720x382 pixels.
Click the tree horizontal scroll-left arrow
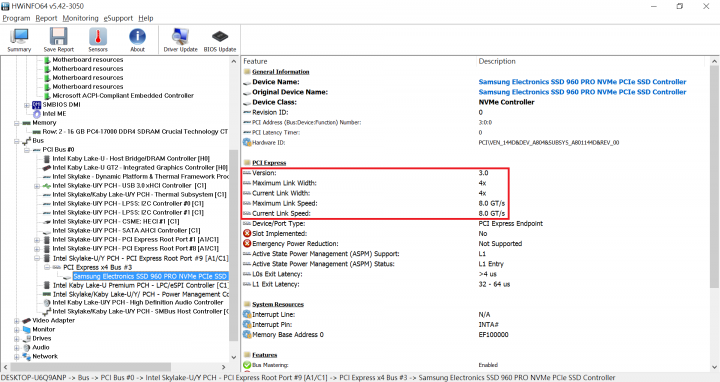[x=5, y=367]
